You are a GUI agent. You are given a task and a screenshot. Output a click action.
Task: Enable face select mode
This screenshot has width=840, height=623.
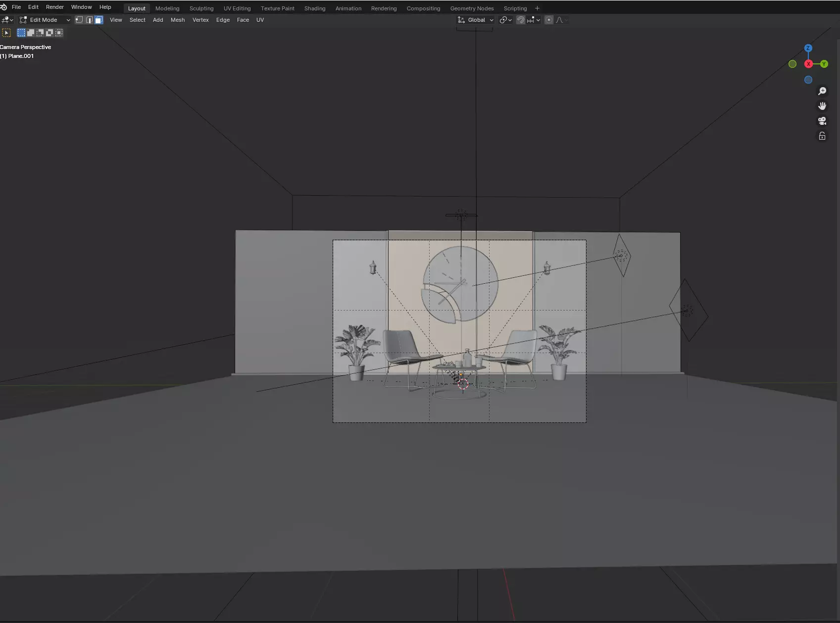point(99,20)
